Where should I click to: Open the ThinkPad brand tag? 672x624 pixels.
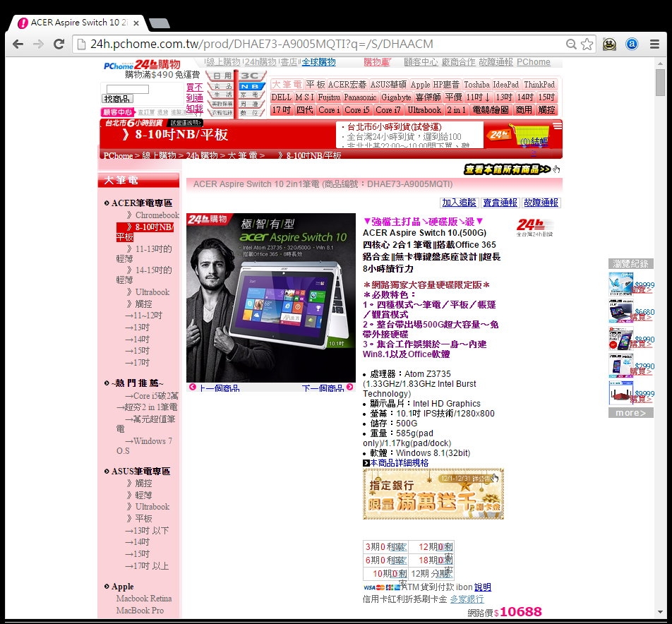click(539, 85)
